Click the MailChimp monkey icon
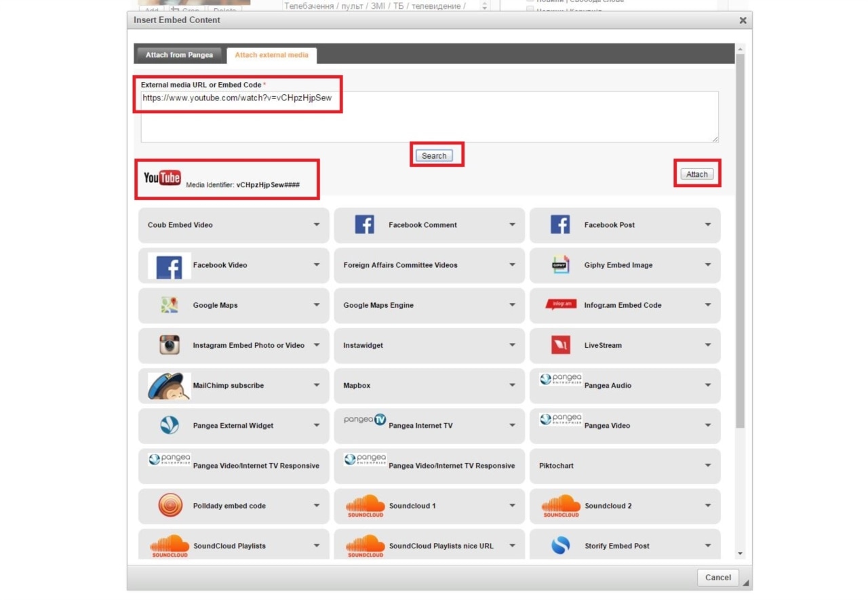The image size is (868, 600). click(x=169, y=386)
